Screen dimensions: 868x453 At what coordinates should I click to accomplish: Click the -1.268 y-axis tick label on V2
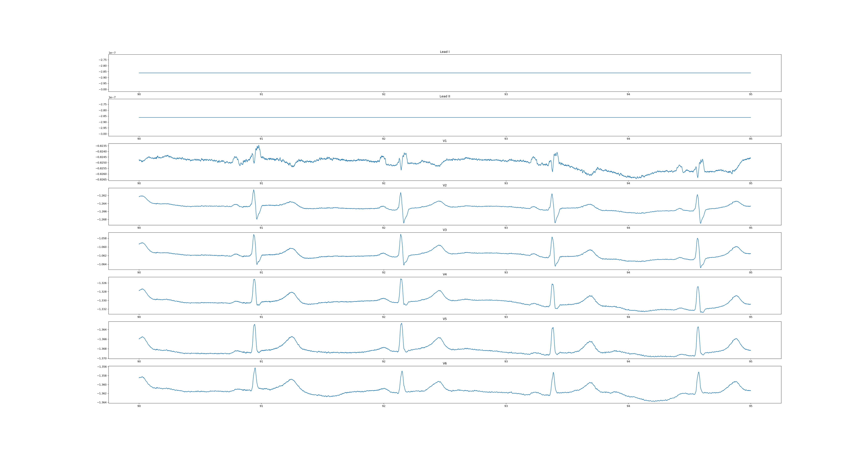(x=102, y=219)
